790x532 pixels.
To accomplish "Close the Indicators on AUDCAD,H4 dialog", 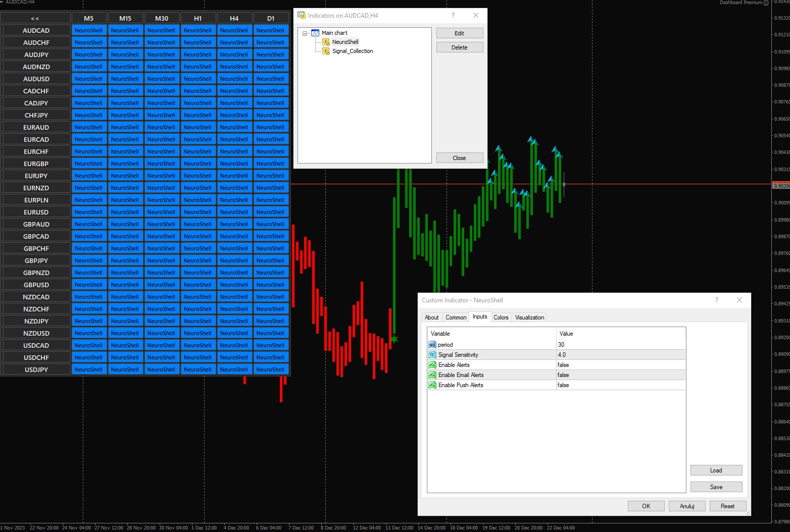I will click(476, 16).
